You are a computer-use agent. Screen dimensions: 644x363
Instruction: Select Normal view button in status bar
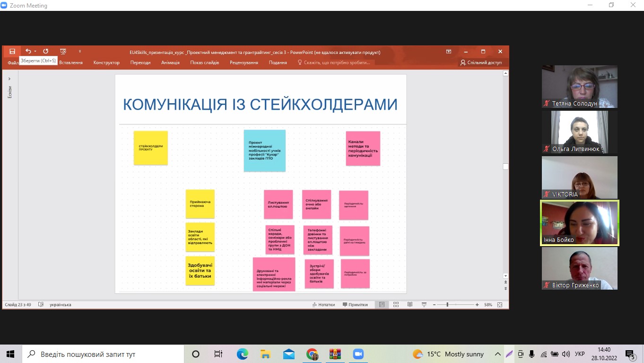pyautogui.click(x=382, y=305)
